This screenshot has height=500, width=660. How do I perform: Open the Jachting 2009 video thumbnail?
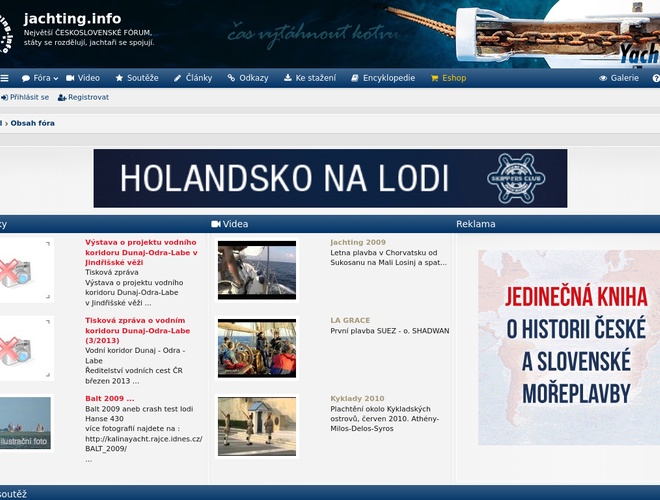pos(257,270)
